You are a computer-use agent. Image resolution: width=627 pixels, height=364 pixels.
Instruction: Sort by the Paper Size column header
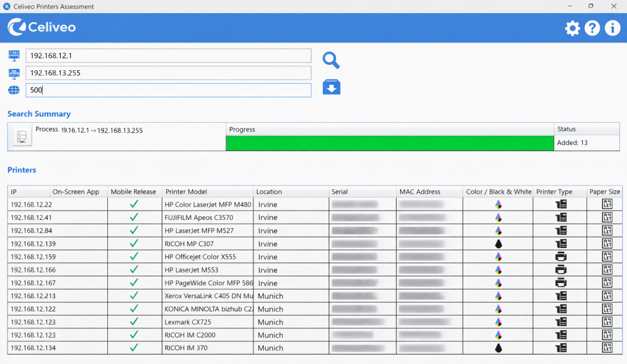click(x=604, y=192)
